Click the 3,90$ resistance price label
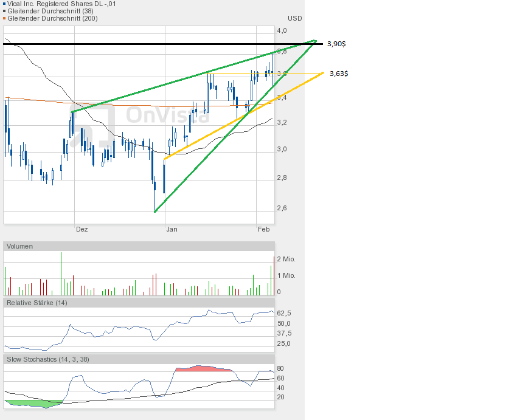 tap(336, 44)
